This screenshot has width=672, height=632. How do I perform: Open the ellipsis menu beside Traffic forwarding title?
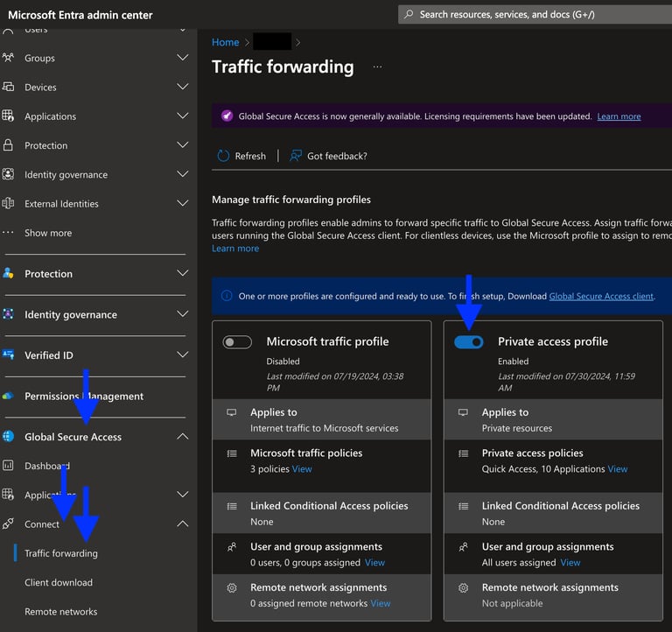(377, 67)
